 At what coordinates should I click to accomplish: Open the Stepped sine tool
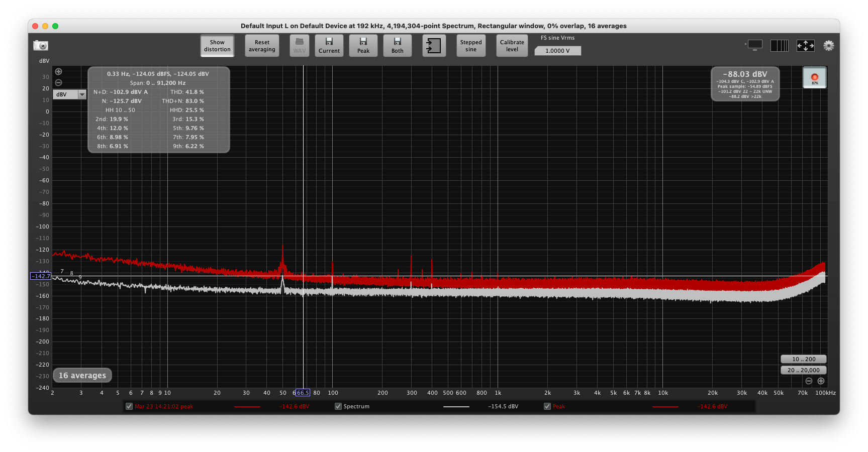coord(471,46)
